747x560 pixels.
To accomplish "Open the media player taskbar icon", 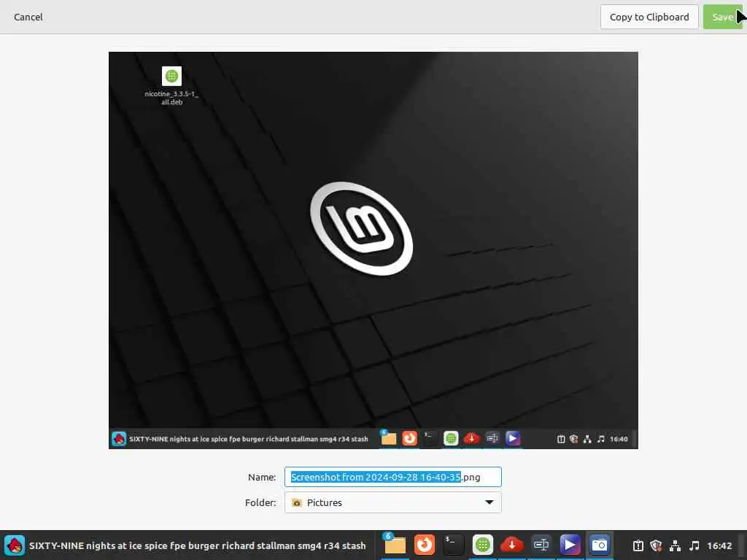I will click(x=570, y=545).
